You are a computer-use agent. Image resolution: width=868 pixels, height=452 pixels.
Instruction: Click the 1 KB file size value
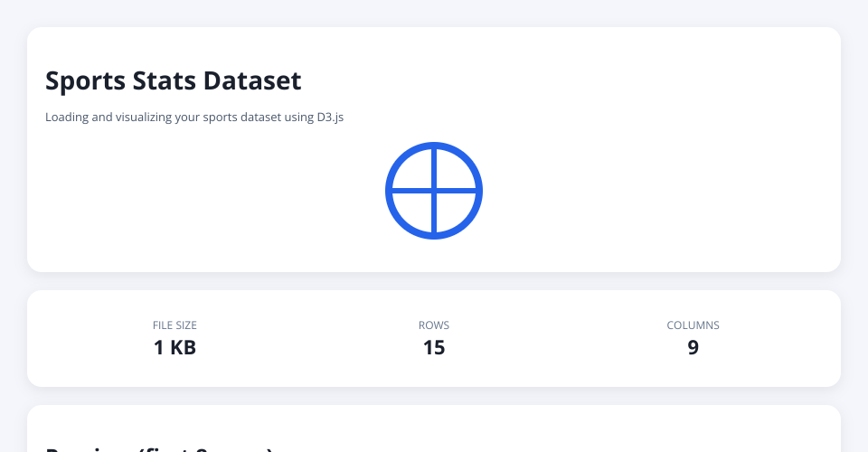click(175, 347)
